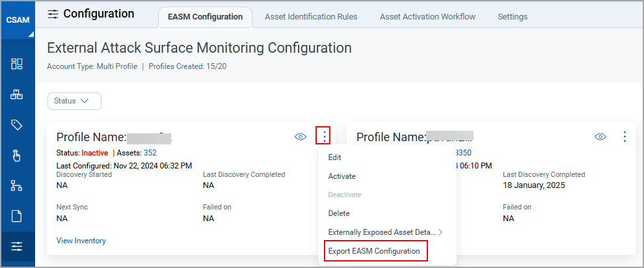Image resolution: width=644 pixels, height=268 pixels.
Task: Click eye icon on the Inactive profile card
Action: tap(301, 137)
